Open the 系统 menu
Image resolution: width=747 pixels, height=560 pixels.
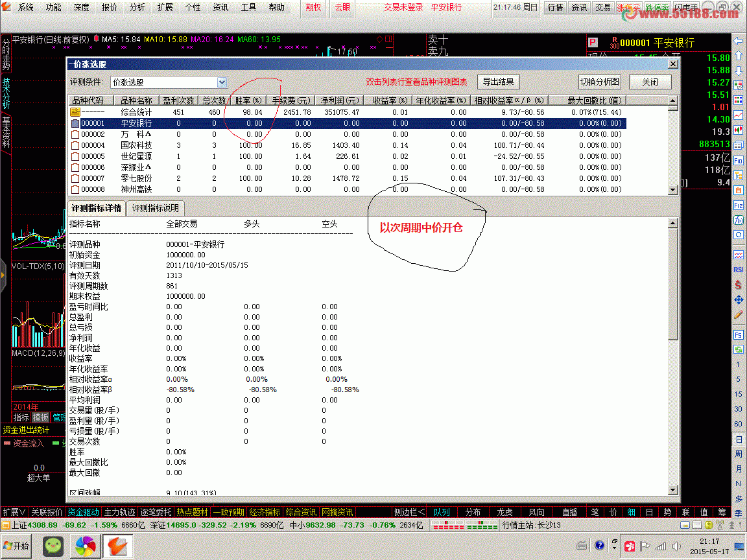tap(26, 8)
